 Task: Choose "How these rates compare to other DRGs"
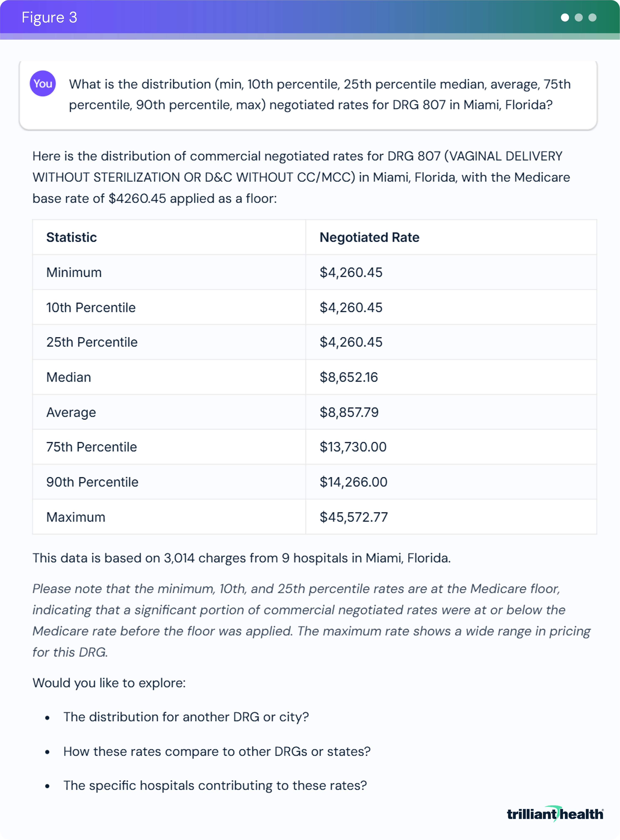216,751
